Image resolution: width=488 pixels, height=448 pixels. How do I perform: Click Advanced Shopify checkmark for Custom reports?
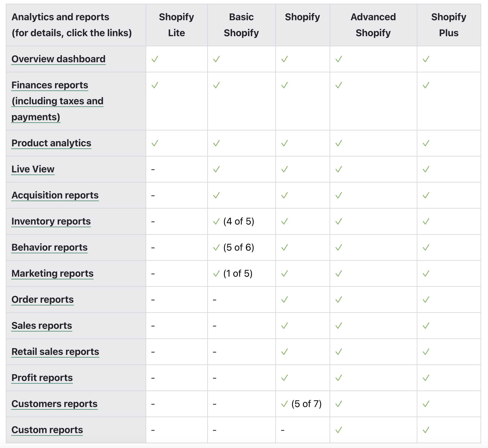pyautogui.click(x=339, y=430)
